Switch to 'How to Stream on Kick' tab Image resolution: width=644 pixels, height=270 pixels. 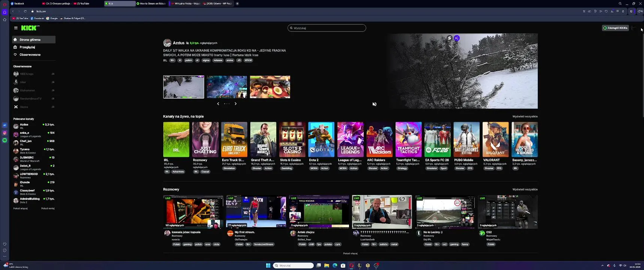click(x=152, y=3)
